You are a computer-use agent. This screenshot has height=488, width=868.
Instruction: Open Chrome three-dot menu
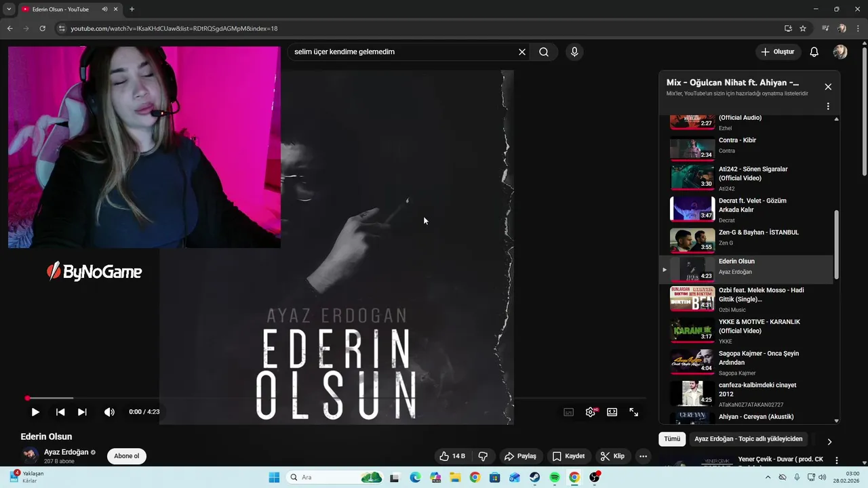[x=858, y=28]
